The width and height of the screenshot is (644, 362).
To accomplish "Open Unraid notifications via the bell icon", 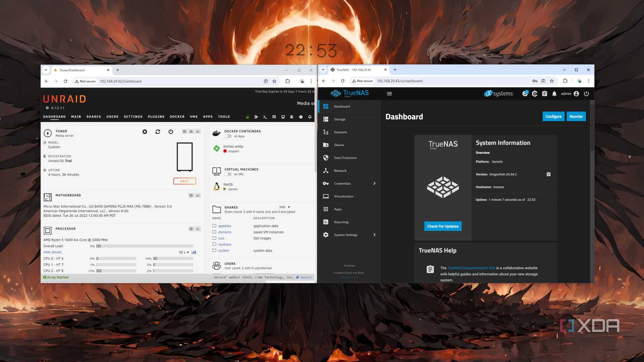I will [309, 117].
